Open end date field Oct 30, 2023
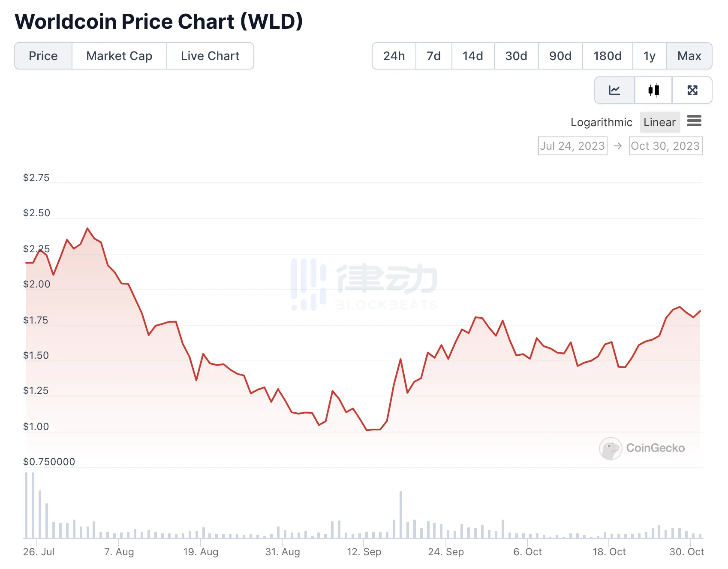This screenshot has width=728, height=569. point(665,146)
